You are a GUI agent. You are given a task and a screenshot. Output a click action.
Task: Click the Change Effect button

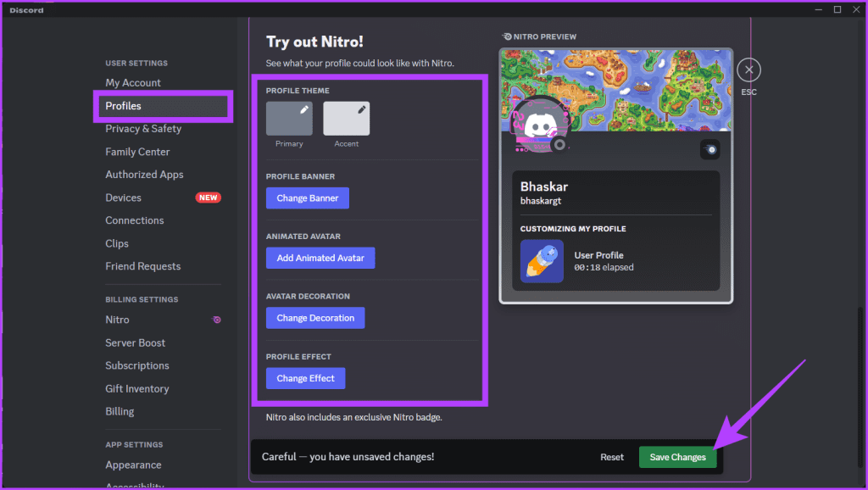pos(305,378)
